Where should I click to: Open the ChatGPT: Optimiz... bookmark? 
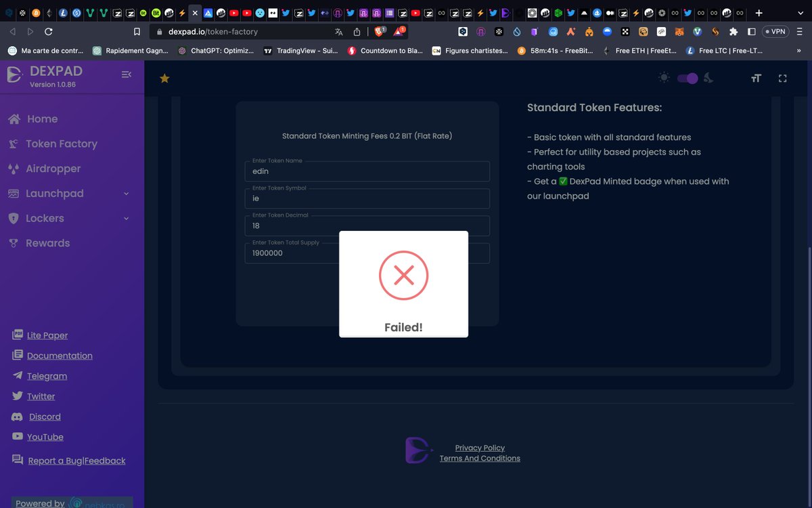click(x=216, y=51)
